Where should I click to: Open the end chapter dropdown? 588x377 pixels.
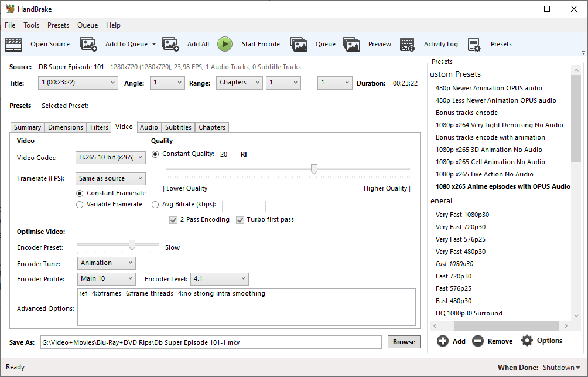(334, 83)
